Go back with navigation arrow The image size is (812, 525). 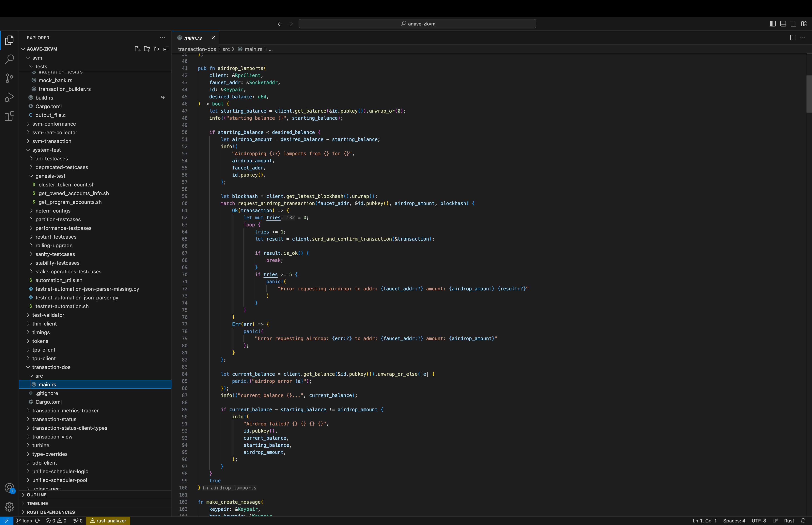click(x=280, y=24)
